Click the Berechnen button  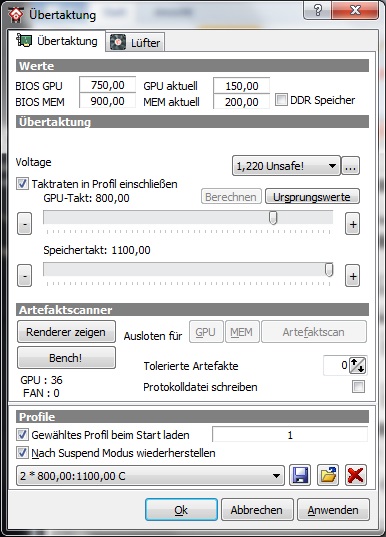tap(231, 197)
